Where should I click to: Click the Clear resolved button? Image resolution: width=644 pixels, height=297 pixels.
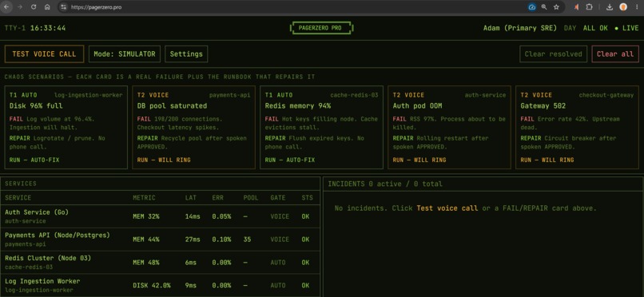(553, 54)
